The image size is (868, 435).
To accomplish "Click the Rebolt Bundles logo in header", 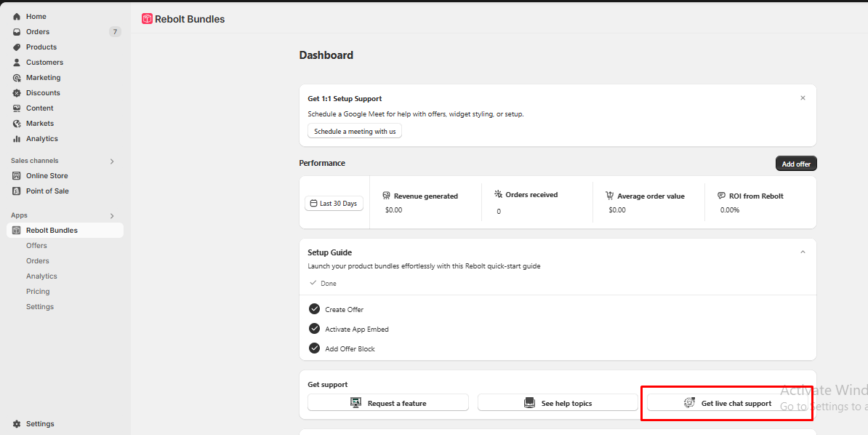I will click(147, 19).
